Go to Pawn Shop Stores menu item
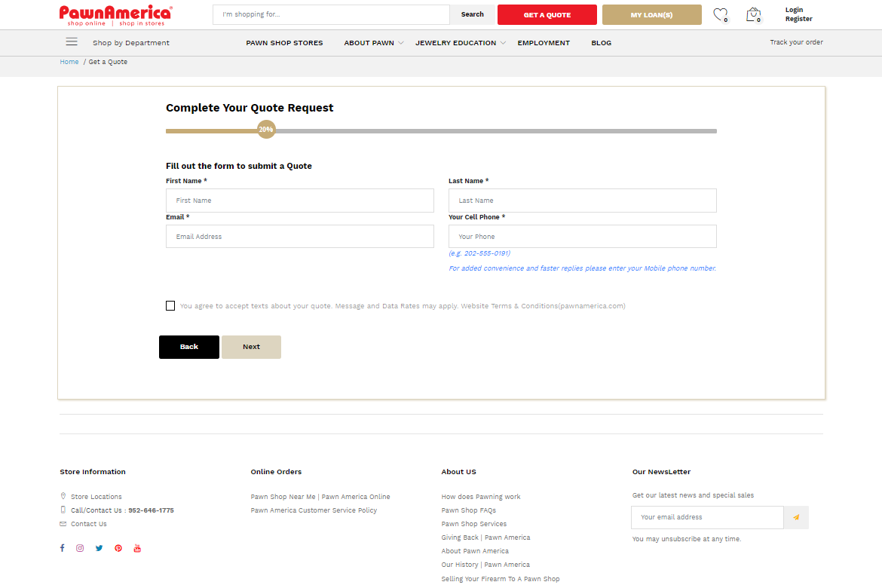882x588 pixels. (x=284, y=43)
